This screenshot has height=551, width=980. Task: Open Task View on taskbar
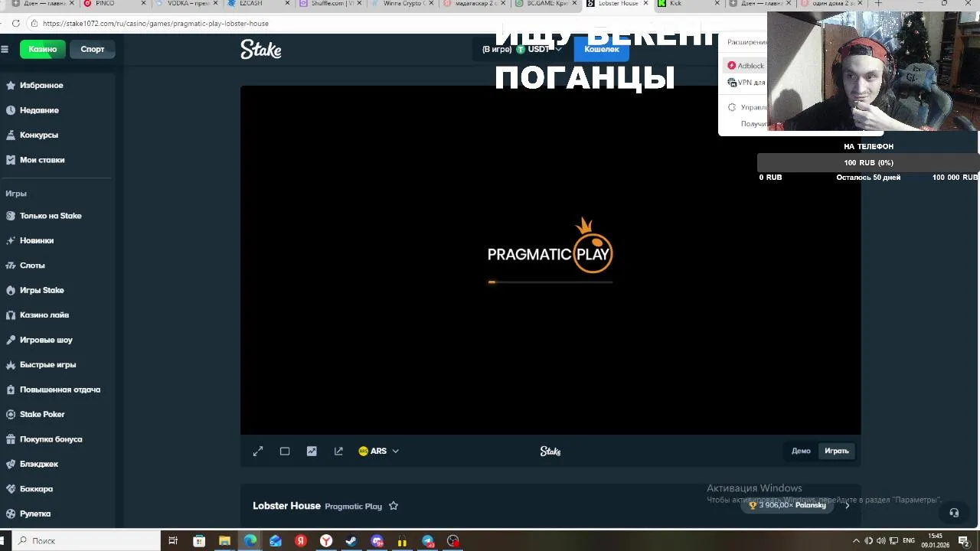click(173, 541)
